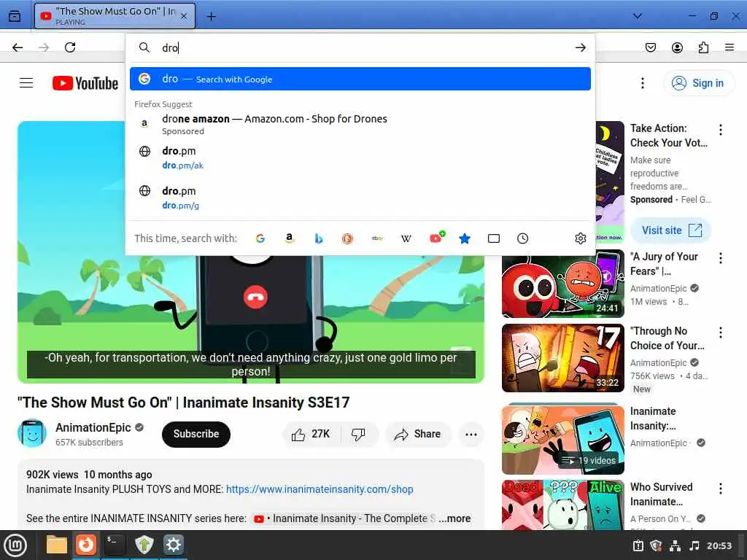Image resolution: width=747 pixels, height=560 pixels.
Task: Select the dro.pm/g suggestion
Action: click(x=360, y=198)
